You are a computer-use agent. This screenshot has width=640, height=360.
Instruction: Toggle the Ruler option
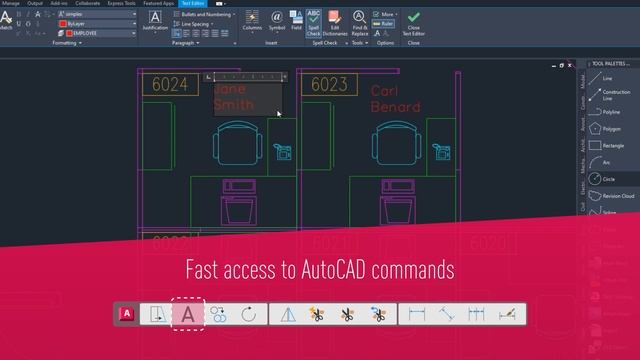coord(383,24)
